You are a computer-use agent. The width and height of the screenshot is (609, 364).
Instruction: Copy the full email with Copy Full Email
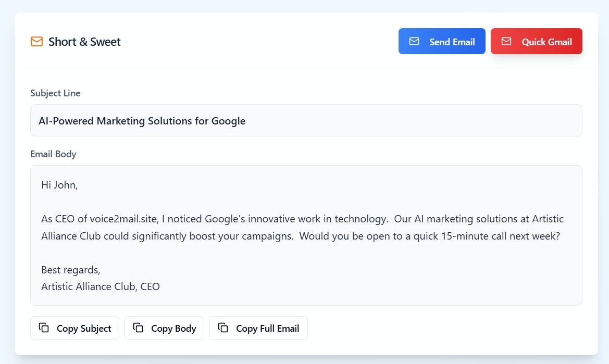pyautogui.click(x=258, y=328)
